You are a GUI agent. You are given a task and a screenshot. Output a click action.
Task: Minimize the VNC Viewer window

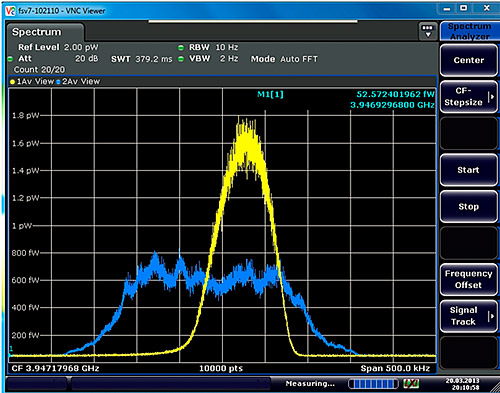pyautogui.click(x=447, y=8)
